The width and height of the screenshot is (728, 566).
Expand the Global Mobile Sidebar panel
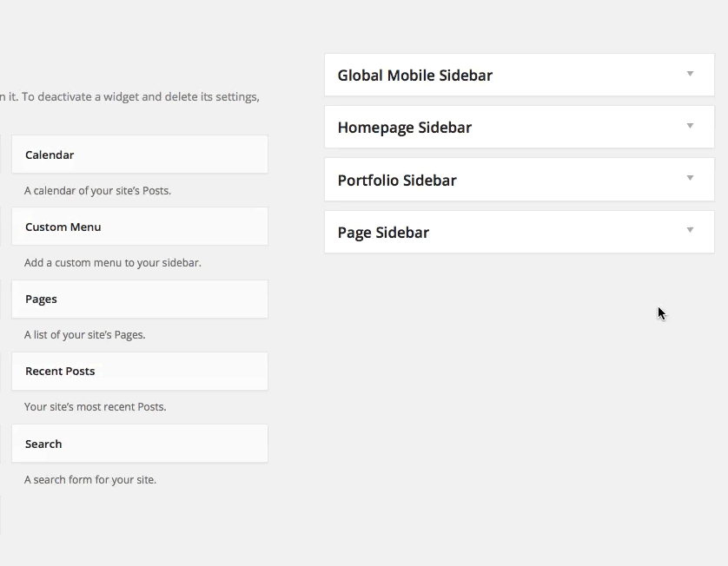[x=519, y=75]
